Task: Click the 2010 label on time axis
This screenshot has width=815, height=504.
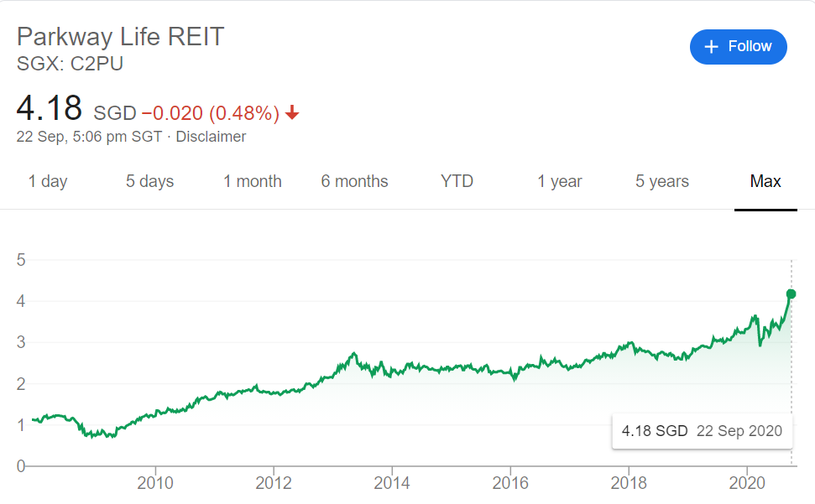Action: click(x=155, y=483)
